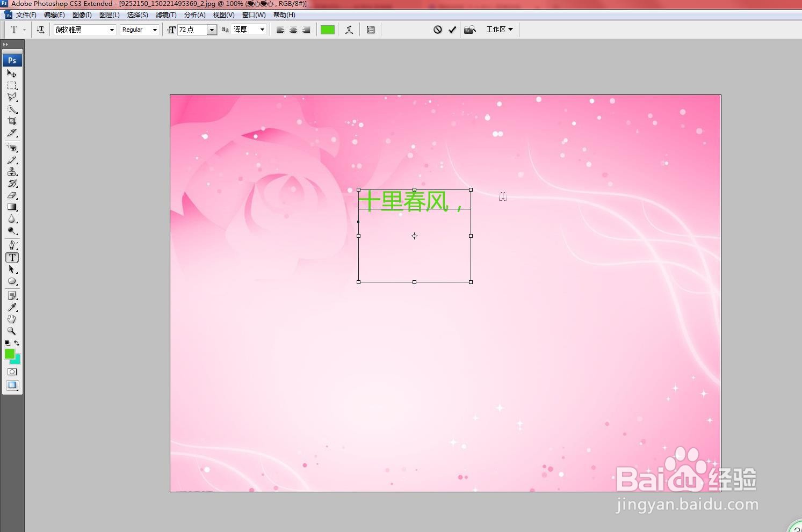Image resolution: width=802 pixels, height=532 pixels.
Task: Open the 视图(V) menu
Action: [x=223, y=15]
